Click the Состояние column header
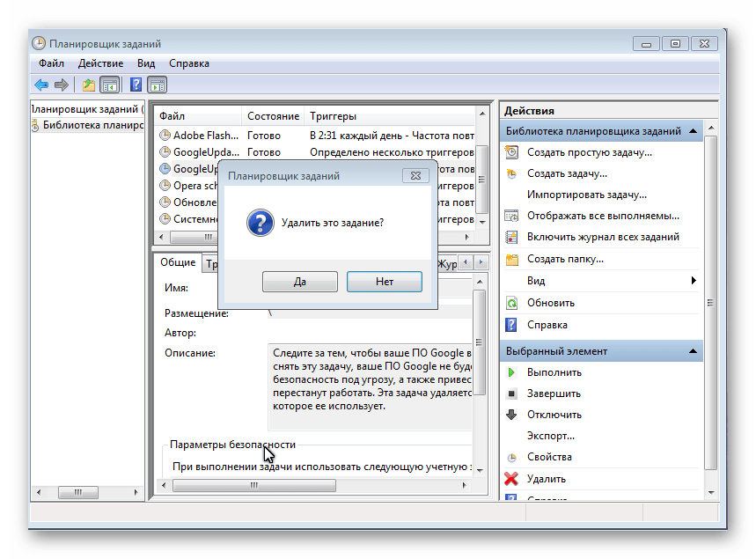 [x=273, y=116]
